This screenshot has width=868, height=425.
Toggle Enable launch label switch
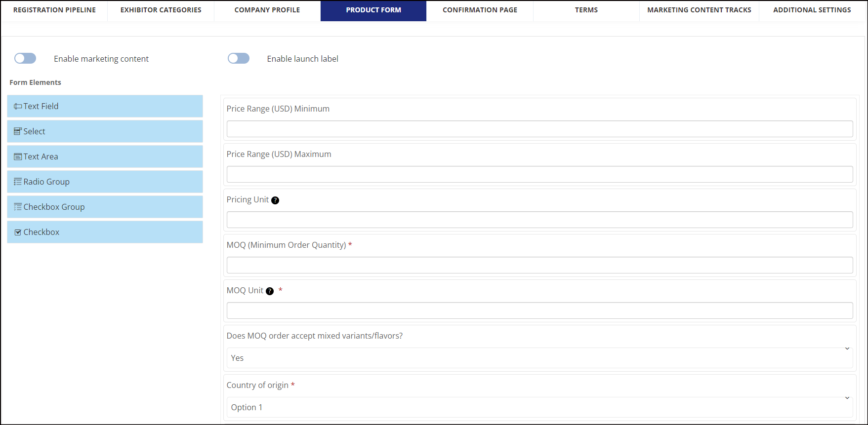coord(239,59)
